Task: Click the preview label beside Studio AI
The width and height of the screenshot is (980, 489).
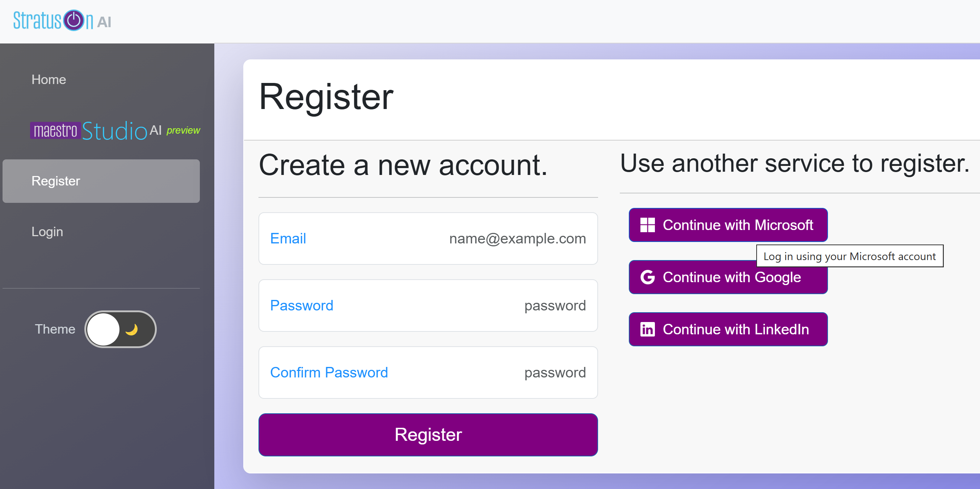Action: point(183,130)
